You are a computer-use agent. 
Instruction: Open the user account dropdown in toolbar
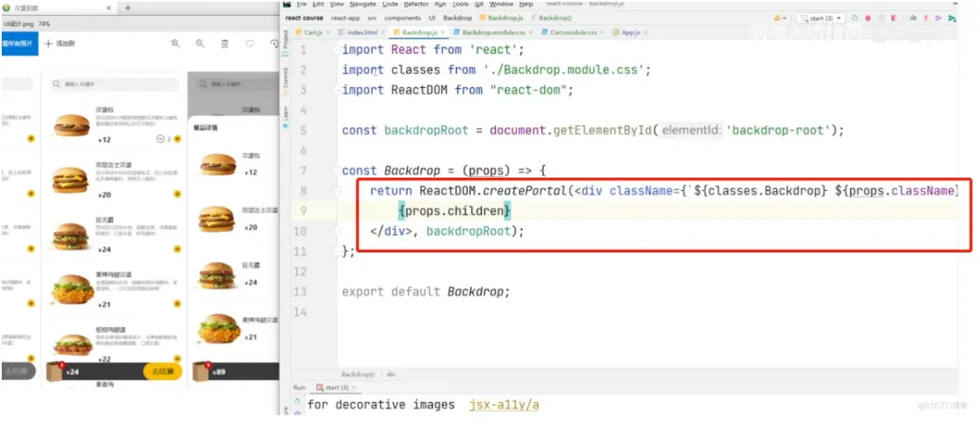coord(780,18)
